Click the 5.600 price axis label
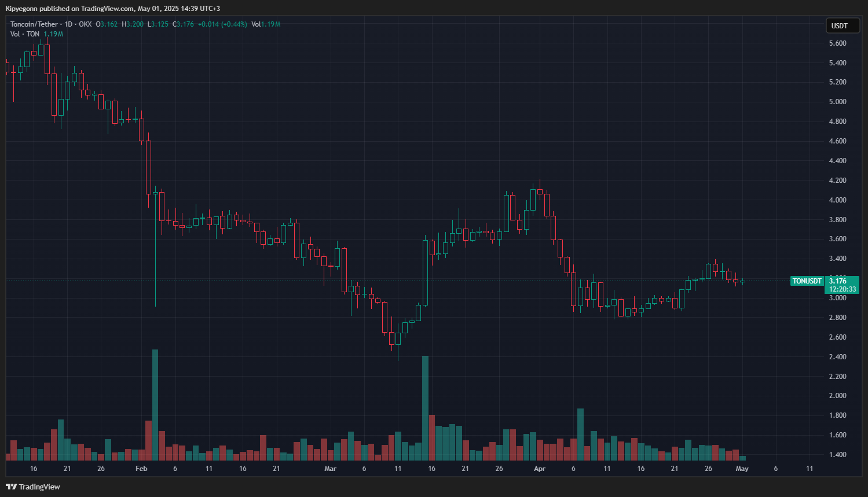This screenshot has width=868, height=497. [837, 43]
